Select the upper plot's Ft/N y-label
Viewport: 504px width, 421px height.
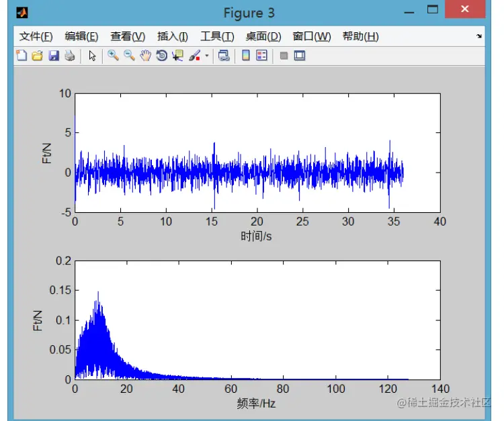47,153
